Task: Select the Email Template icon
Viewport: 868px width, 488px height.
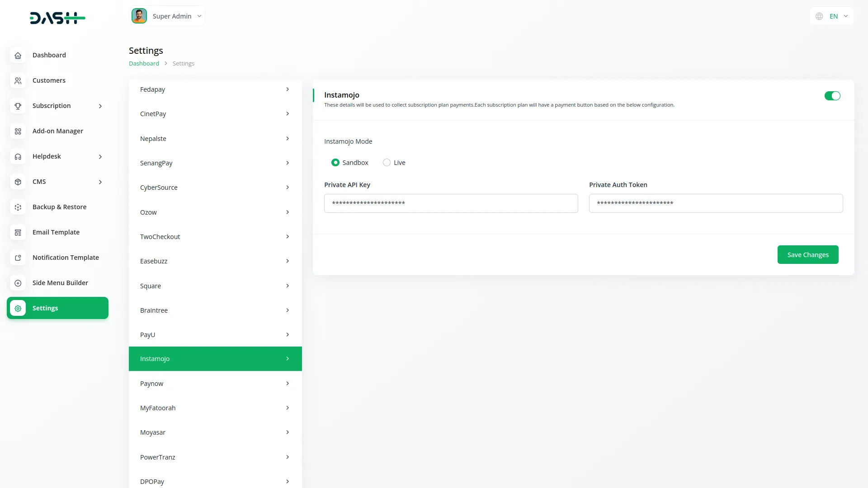Action: [x=18, y=232]
